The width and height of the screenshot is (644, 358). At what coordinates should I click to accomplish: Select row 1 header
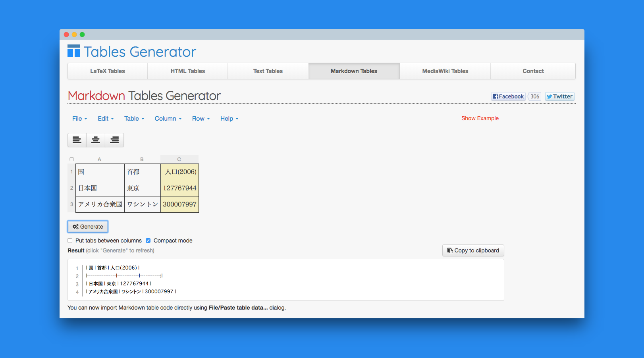(x=71, y=172)
